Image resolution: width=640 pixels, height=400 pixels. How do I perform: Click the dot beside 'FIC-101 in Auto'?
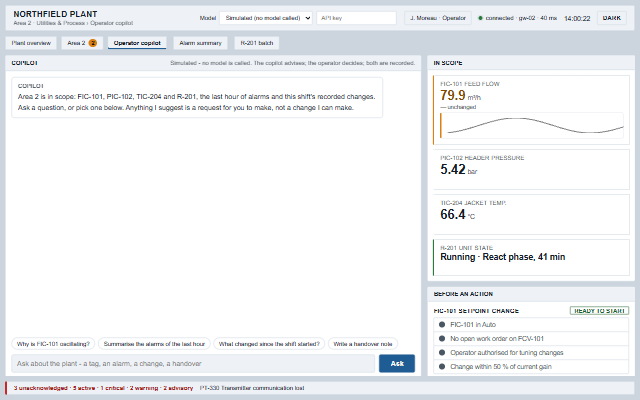tap(442, 324)
